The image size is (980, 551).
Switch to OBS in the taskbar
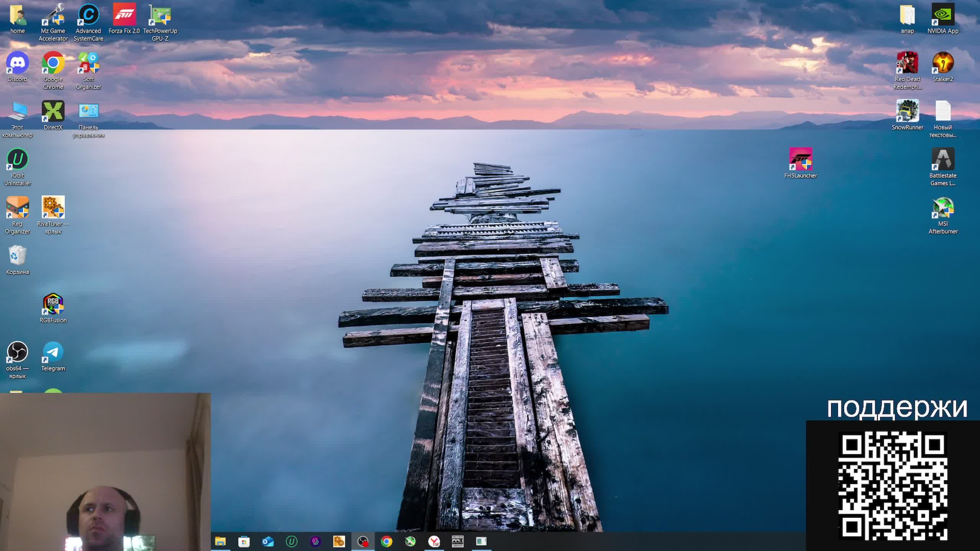click(363, 541)
